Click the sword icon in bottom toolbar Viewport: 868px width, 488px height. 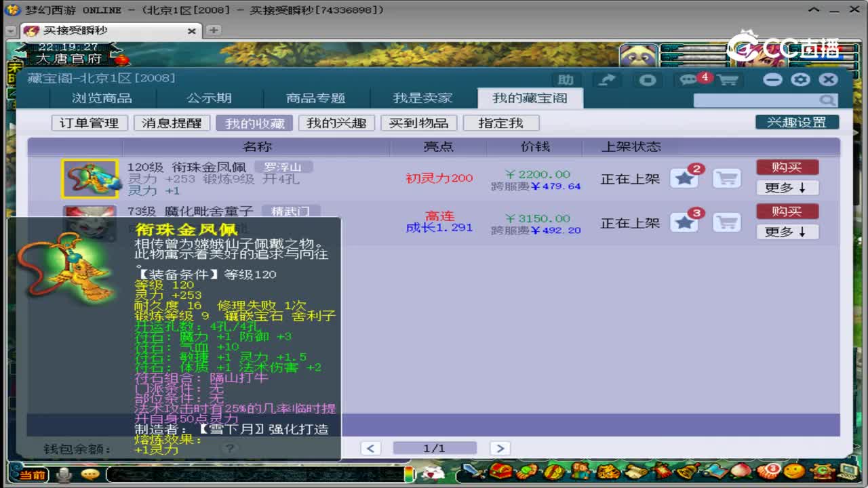coord(474,471)
